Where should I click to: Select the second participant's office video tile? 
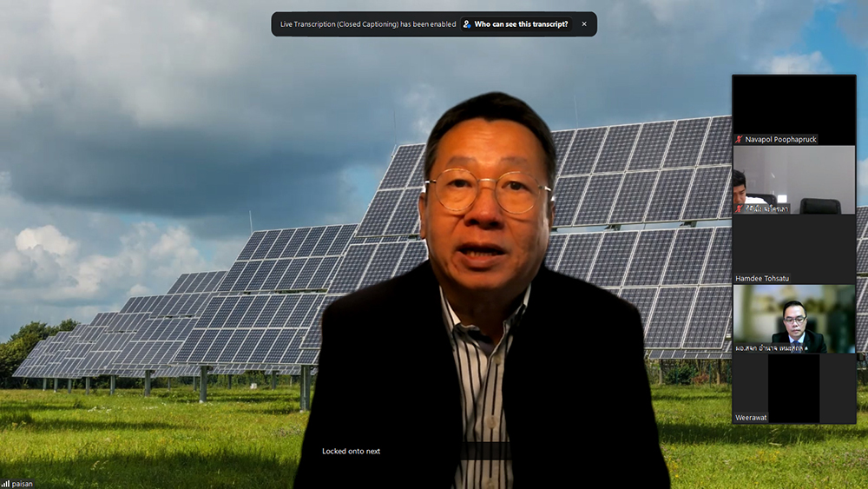793,176
